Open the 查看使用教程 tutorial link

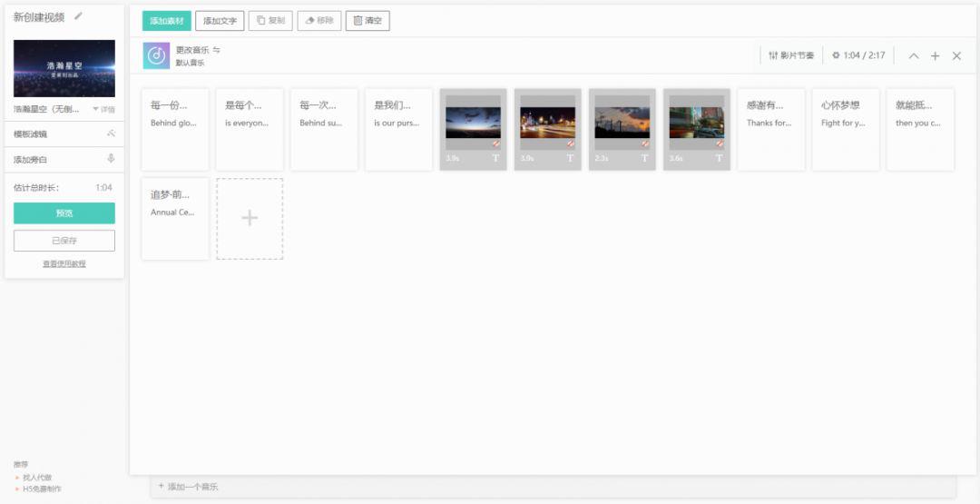[x=64, y=263]
